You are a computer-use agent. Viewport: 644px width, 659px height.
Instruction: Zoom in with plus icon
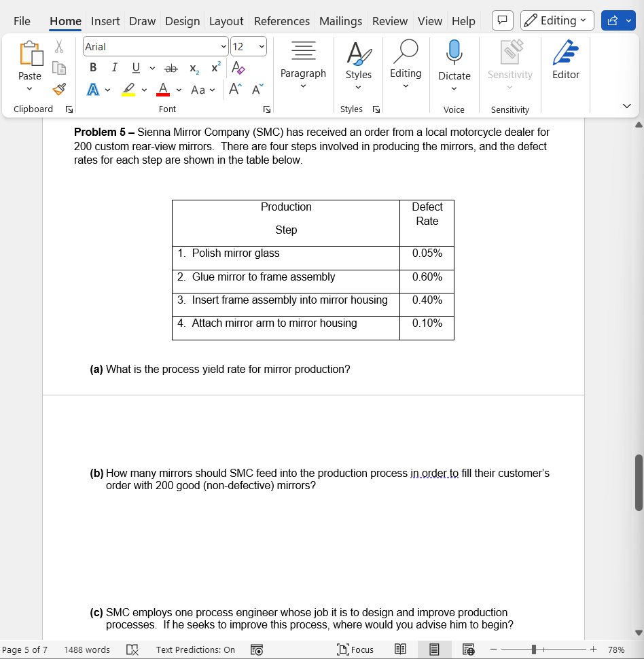click(593, 649)
